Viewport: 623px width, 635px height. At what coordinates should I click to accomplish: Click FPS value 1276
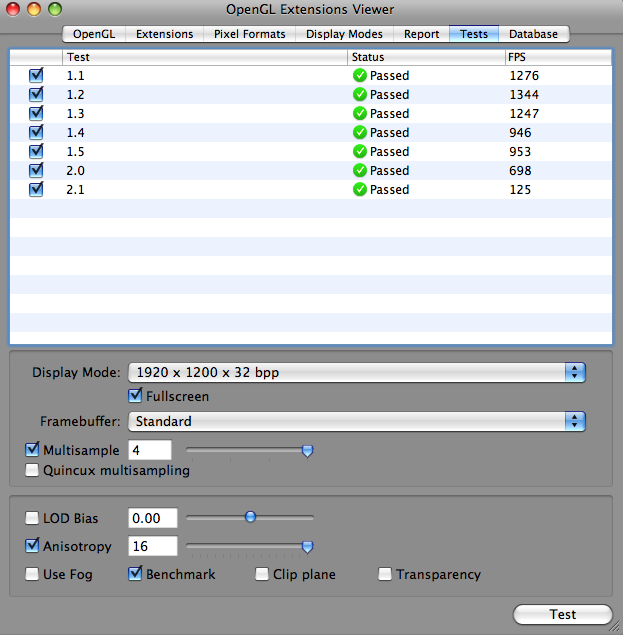point(524,76)
